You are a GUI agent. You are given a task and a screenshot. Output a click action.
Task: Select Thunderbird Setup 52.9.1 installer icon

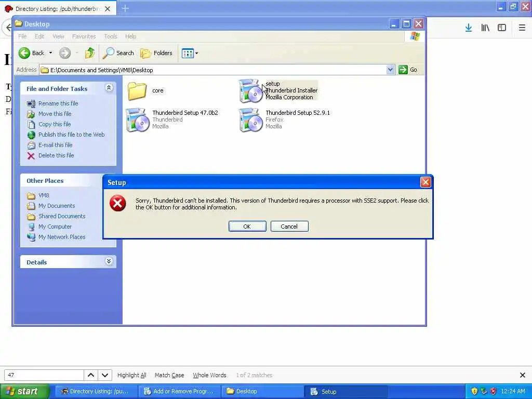pyautogui.click(x=250, y=120)
